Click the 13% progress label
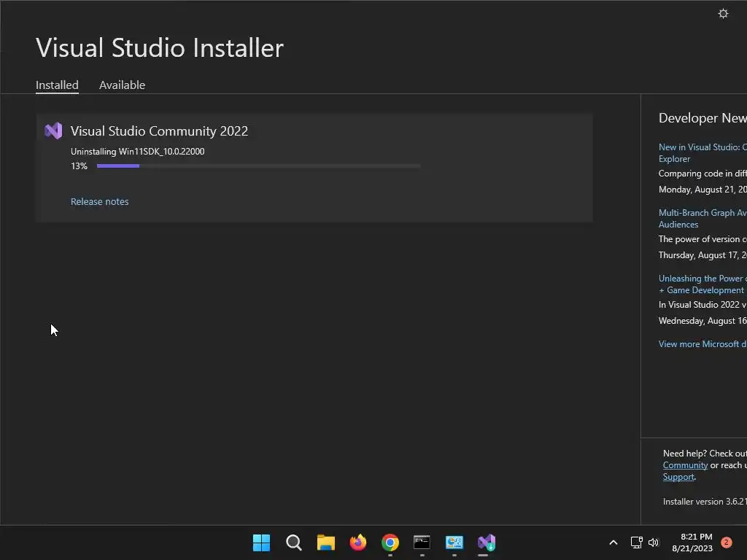 [x=79, y=166]
